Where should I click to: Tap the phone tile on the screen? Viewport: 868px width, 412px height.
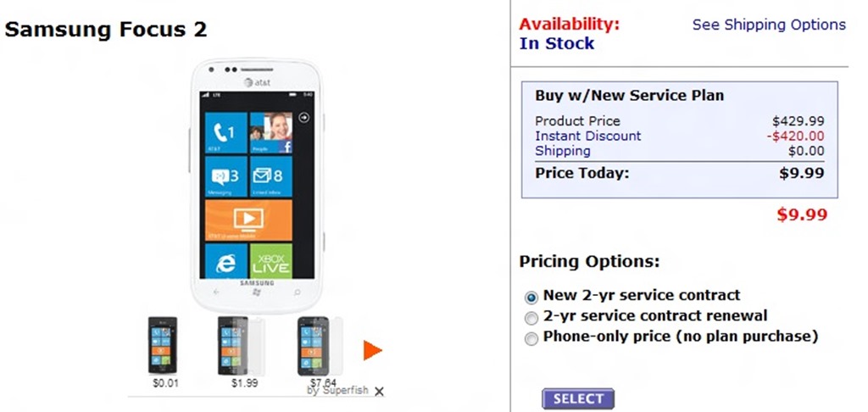tap(226, 134)
